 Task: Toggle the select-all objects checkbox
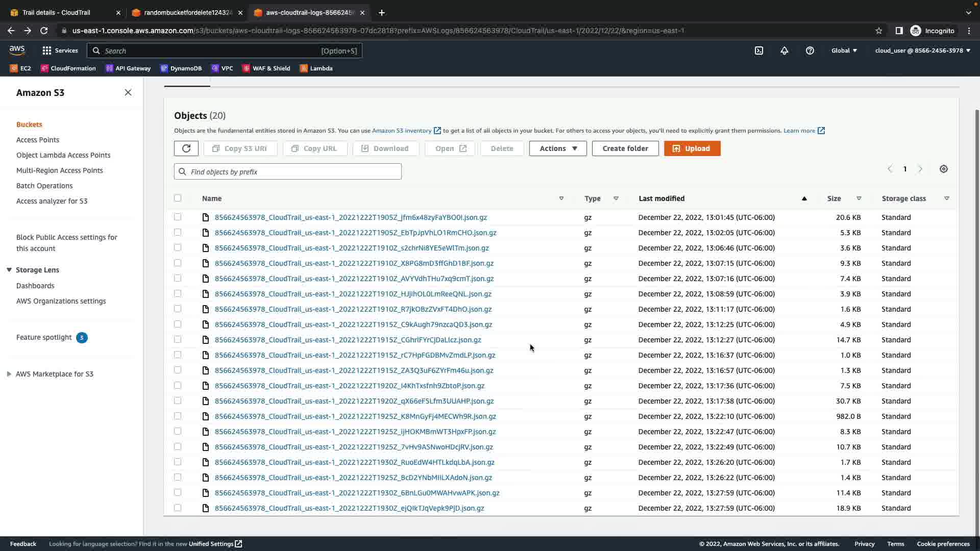pos(178,198)
